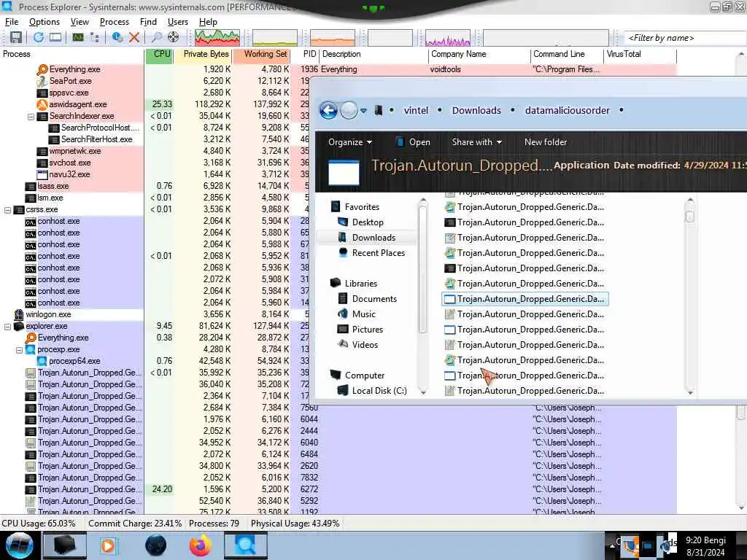Open the Share with dropdown

click(x=477, y=142)
